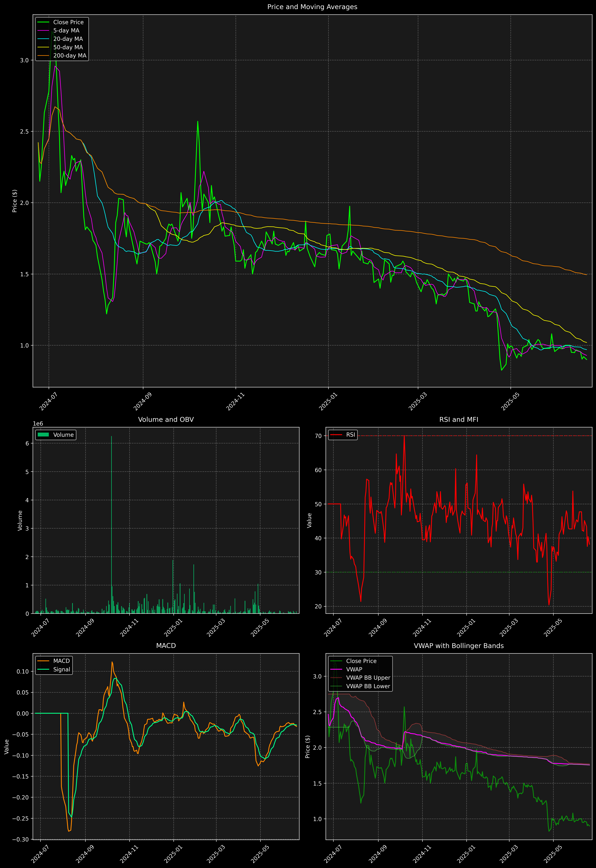Click the 'Price ($)' y-axis label of top chart
This screenshot has height=868, width=596.
(x=15, y=201)
